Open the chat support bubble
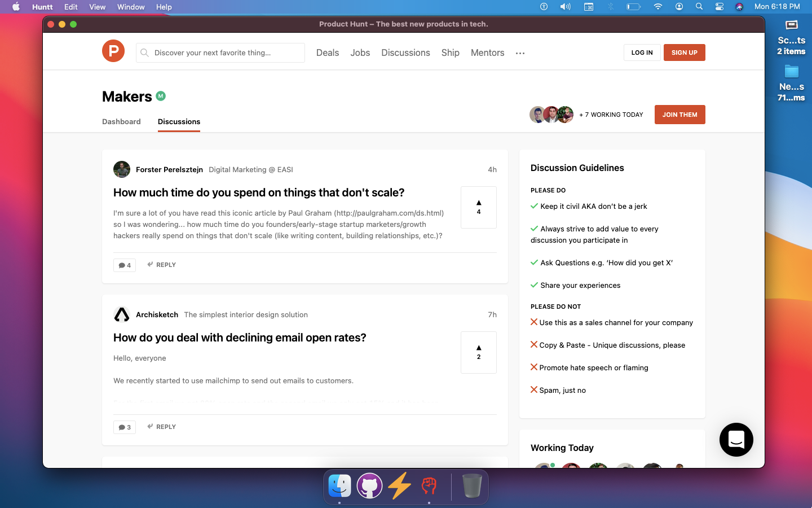The height and width of the screenshot is (508, 812). (x=736, y=440)
